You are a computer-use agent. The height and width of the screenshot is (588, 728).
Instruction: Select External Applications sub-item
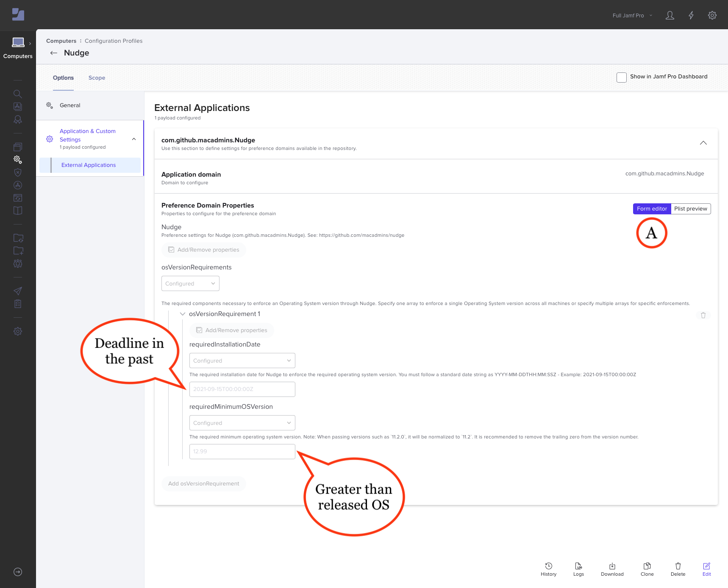90,165
